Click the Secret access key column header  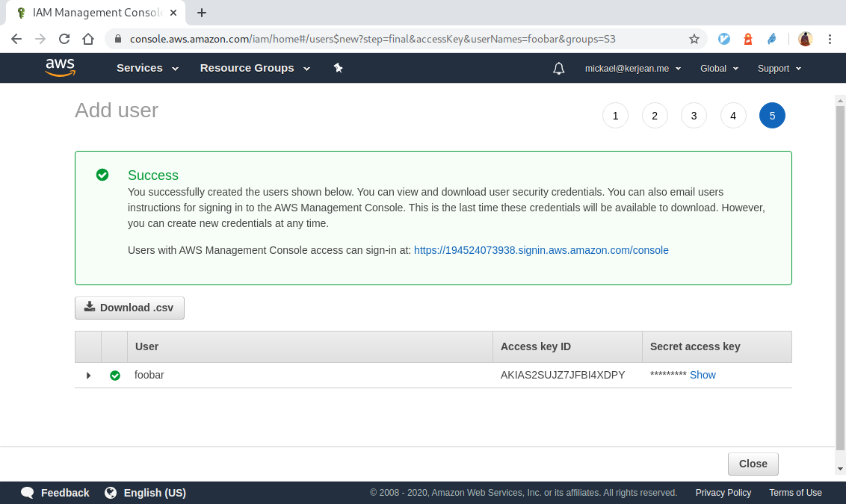click(717, 346)
